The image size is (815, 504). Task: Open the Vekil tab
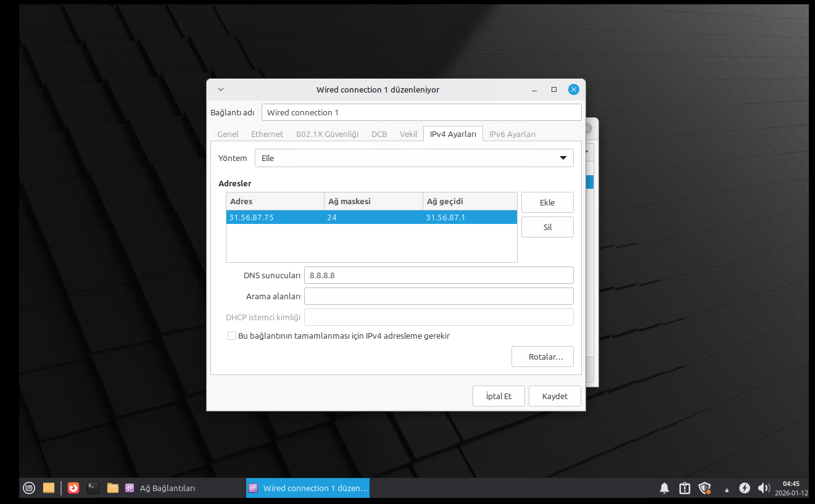[x=408, y=134]
